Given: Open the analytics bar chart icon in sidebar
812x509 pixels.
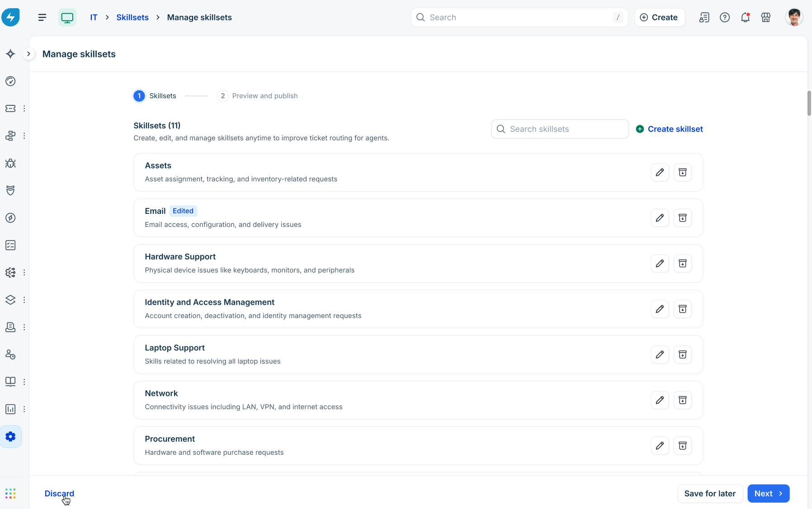Looking at the screenshot, I should (x=10, y=409).
